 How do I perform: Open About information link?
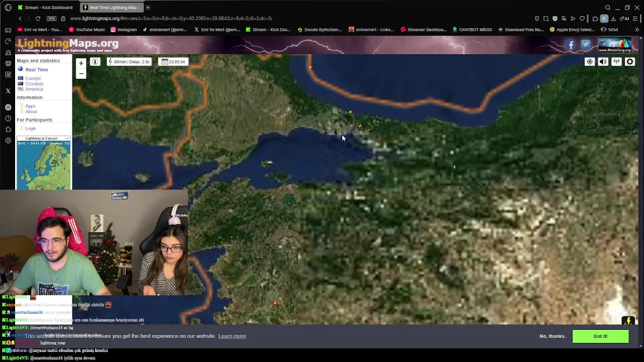pos(31,112)
